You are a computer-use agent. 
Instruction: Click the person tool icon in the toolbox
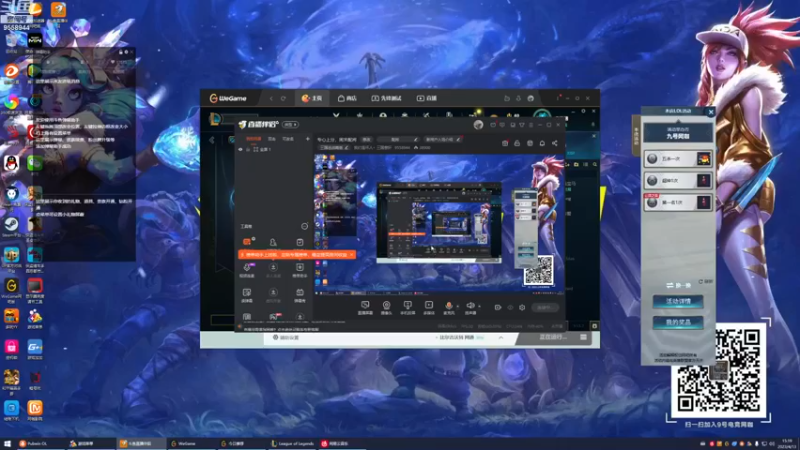point(273,242)
